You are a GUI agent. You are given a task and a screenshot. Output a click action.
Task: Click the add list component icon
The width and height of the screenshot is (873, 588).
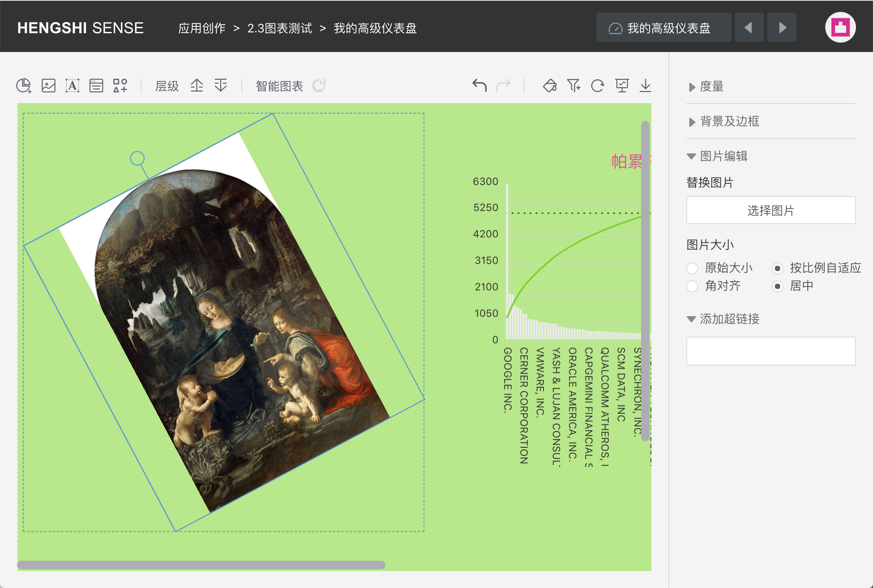pyautogui.click(x=96, y=86)
